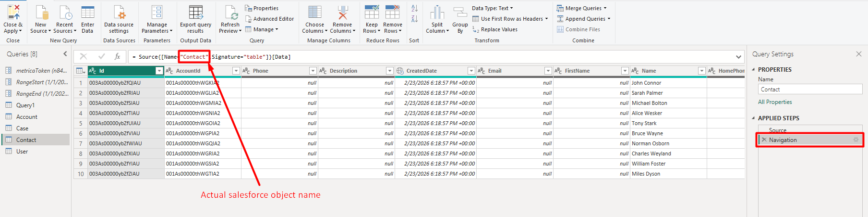868x217 pixels.
Task: Click the Close & Apply icon
Action: pos(13,13)
